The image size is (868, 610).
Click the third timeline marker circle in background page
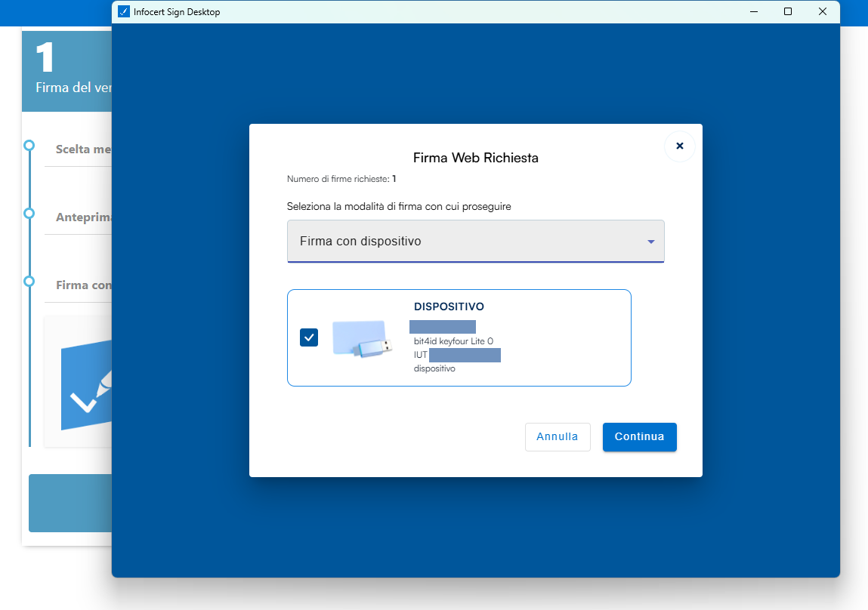[29, 282]
